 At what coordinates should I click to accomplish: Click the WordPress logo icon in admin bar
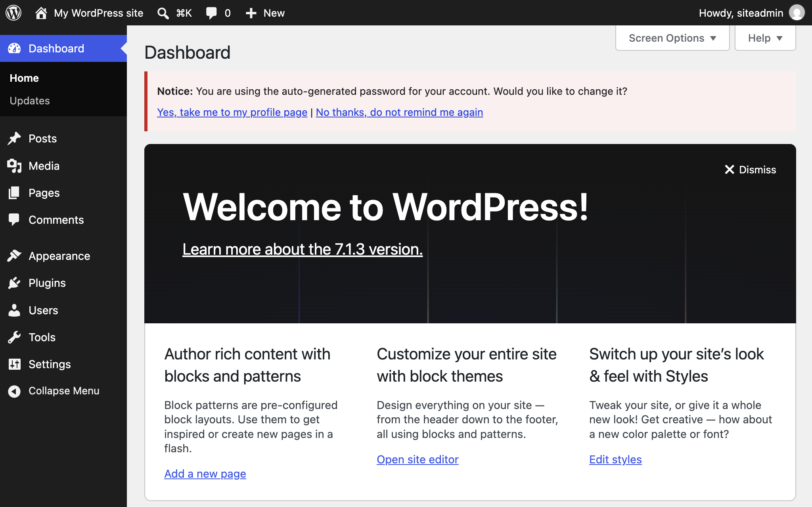13,13
